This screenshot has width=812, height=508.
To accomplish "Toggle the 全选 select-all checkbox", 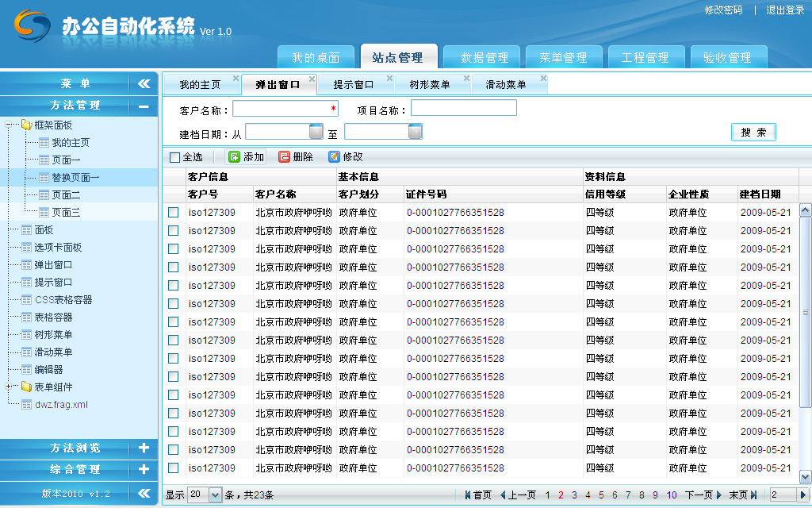I will [x=175, y=157].
